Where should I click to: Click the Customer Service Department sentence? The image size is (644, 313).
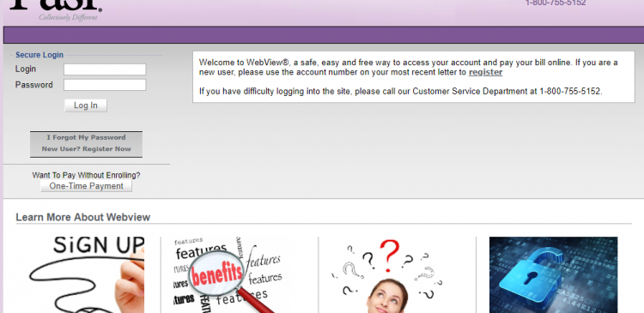click(400, 91)
